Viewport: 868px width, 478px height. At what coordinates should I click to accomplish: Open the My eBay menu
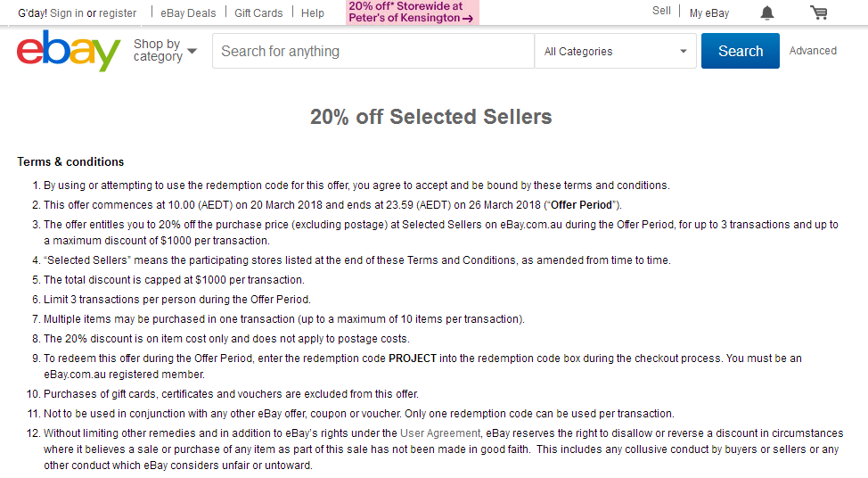(709, 13)
